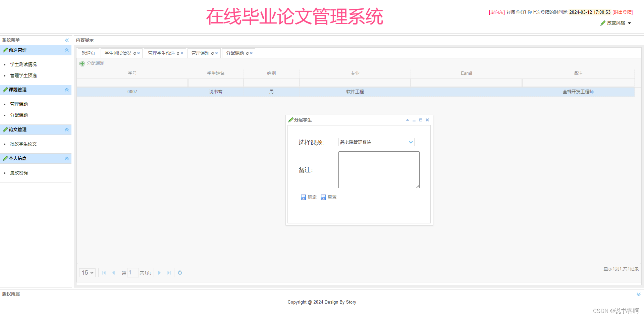Switch to the 管理课题 tab
The width and height of the screenshot is (644, 317).
(x=200, y=53)
